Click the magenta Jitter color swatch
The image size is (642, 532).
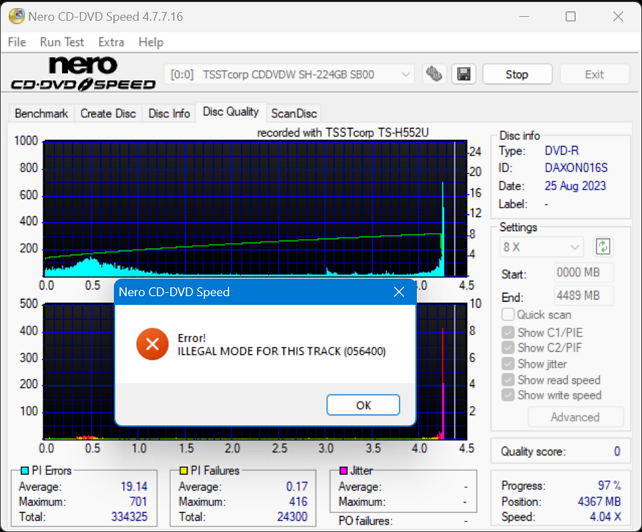[x=344, y=471]
